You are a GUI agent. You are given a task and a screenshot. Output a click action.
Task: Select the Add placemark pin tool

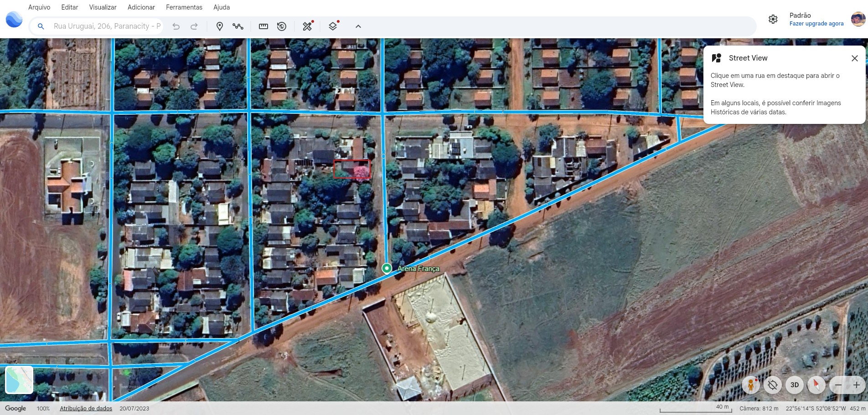(x=219, y=26)
